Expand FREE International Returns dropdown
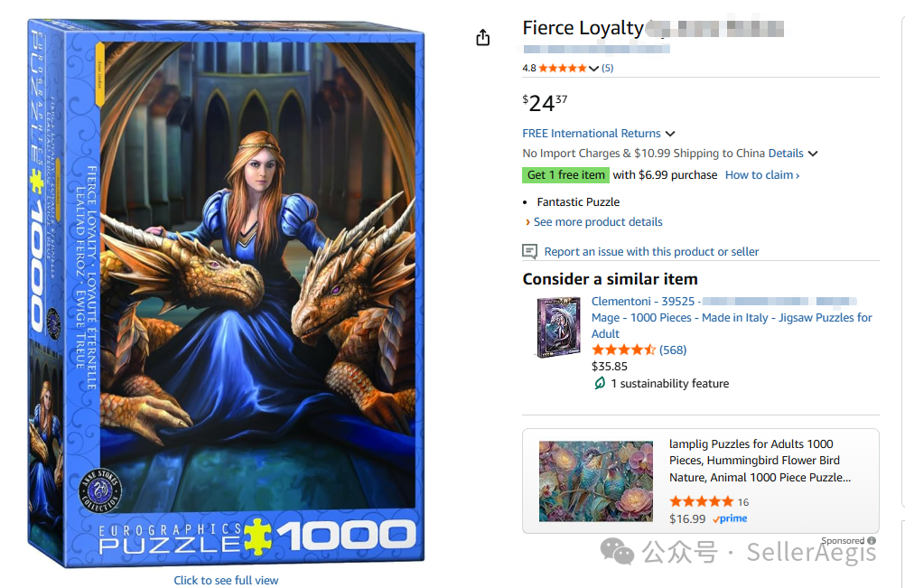This screenshot has height=588, width=905. (x=669, y=134)
